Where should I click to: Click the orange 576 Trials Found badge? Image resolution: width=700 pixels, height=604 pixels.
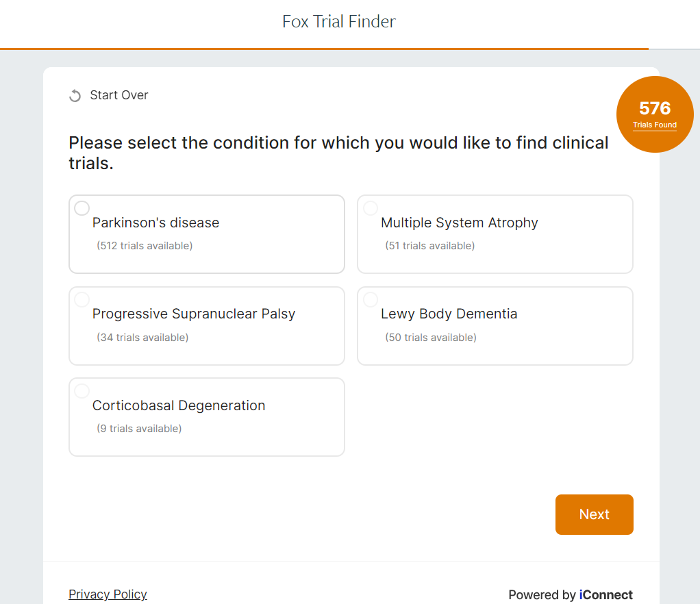(655, 114)
